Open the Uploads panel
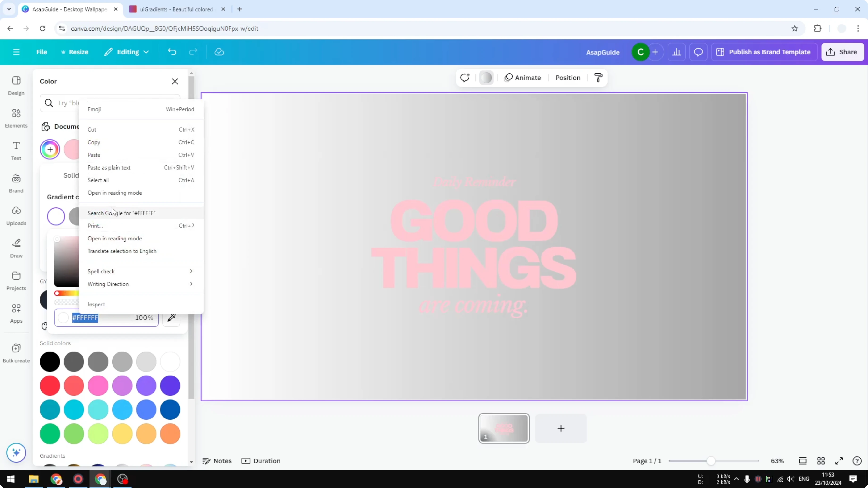The image size is (868, 488). (16, 216)
